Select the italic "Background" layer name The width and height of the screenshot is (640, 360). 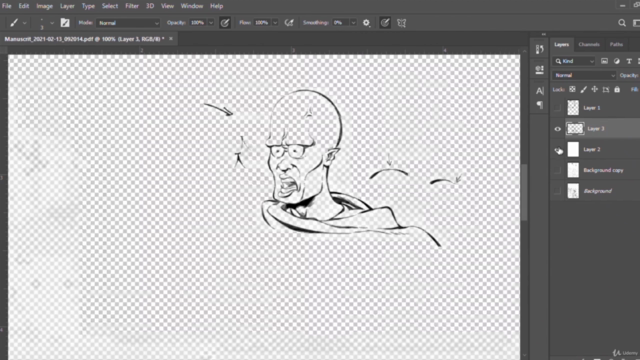coord(597,191)
